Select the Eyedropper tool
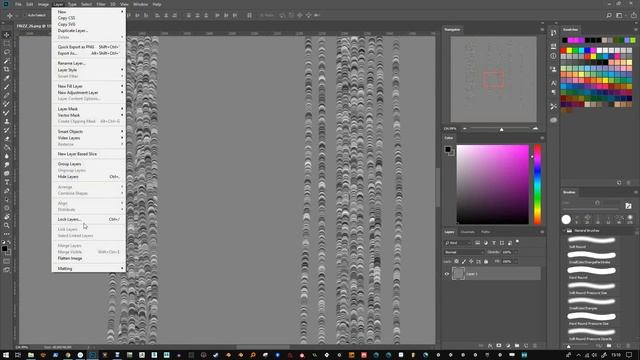The height and width of the screenshot is (360, 640). point(7,78)
